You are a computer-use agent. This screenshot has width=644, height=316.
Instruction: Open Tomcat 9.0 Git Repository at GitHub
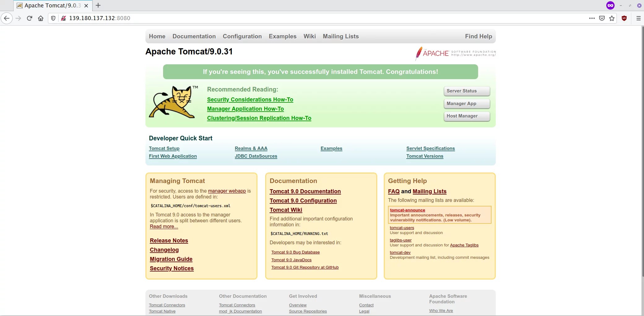(305, 267)
